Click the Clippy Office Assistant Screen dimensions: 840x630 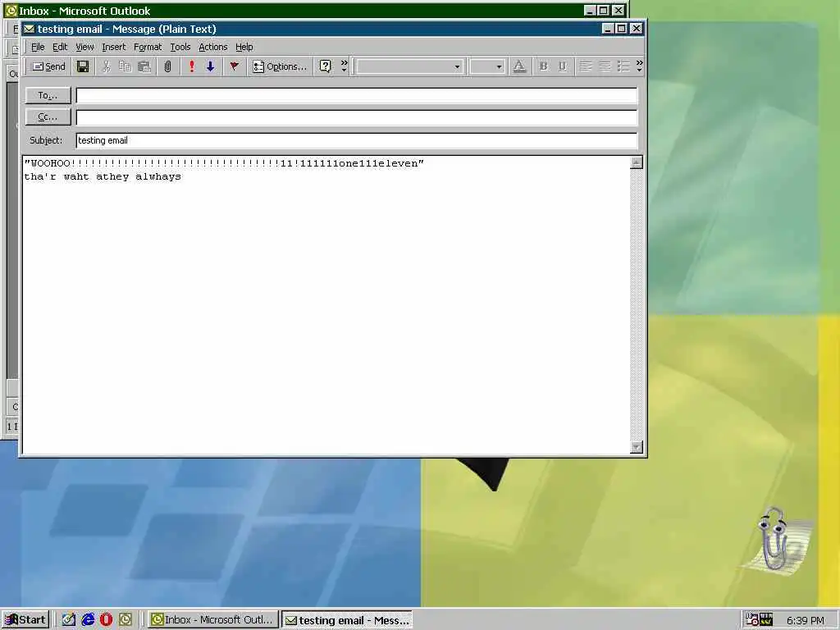[x=774, y=541]
